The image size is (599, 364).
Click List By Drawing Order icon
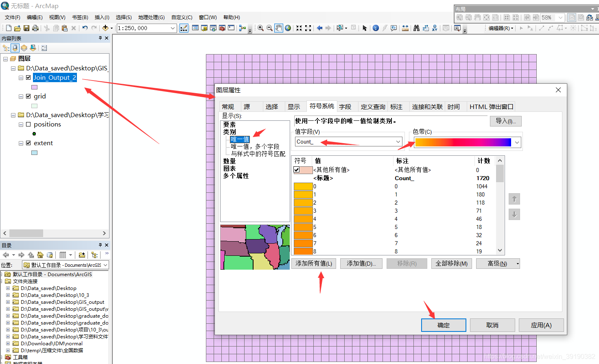[6, 48]
